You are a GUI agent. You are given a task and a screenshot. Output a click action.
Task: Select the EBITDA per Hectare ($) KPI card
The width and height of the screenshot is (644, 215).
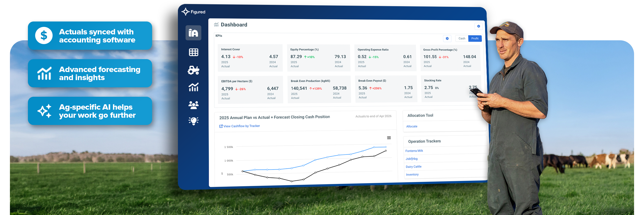coord(250,90)
